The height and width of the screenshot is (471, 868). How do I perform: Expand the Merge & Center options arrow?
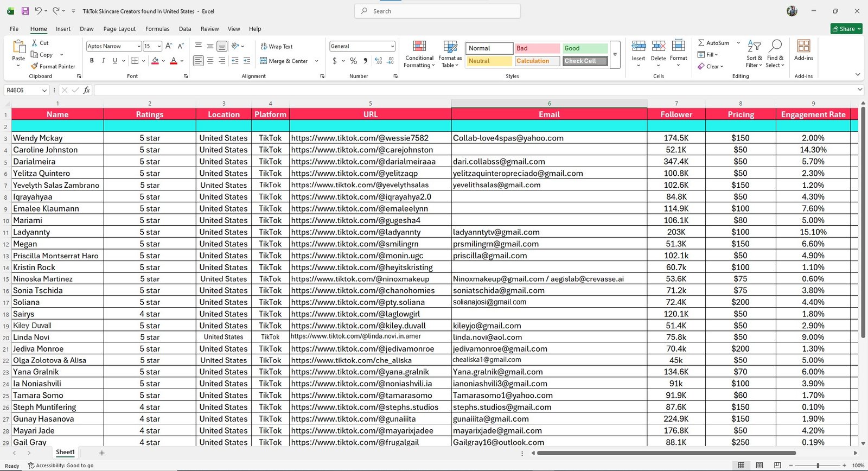(317, 61)
